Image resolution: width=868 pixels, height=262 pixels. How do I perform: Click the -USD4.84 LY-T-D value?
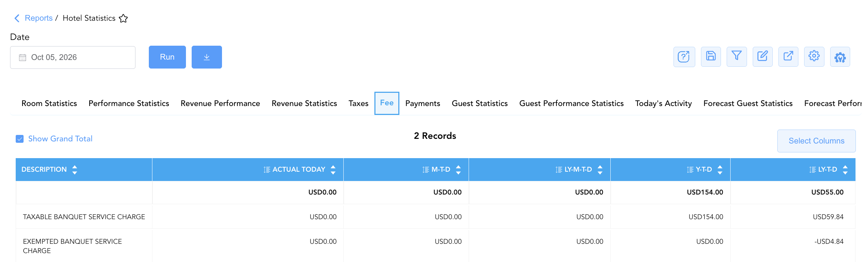point(829,242)
